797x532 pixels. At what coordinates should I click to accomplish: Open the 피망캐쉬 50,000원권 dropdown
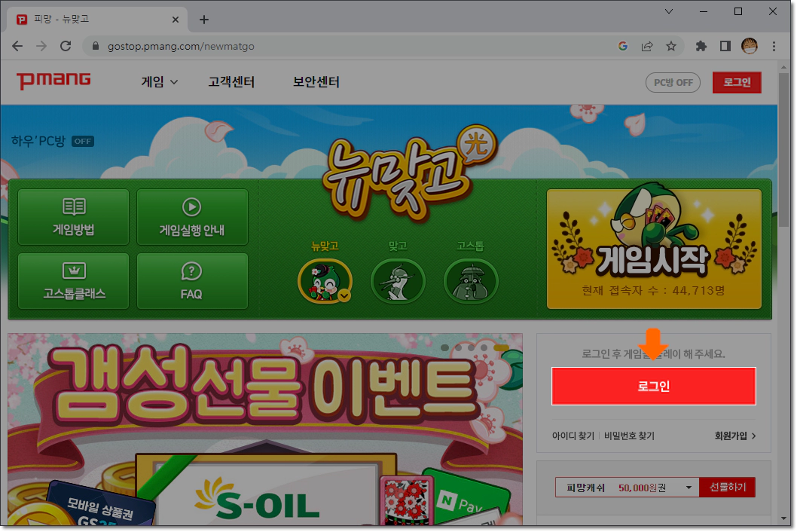628,488
